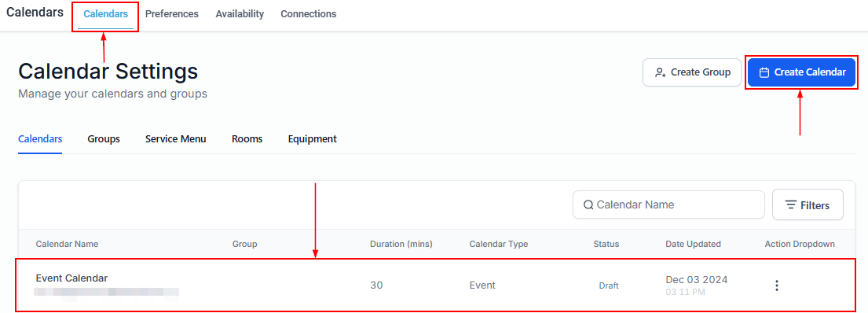Open the Filters button
868x313 pixels.
pos(808,205)
